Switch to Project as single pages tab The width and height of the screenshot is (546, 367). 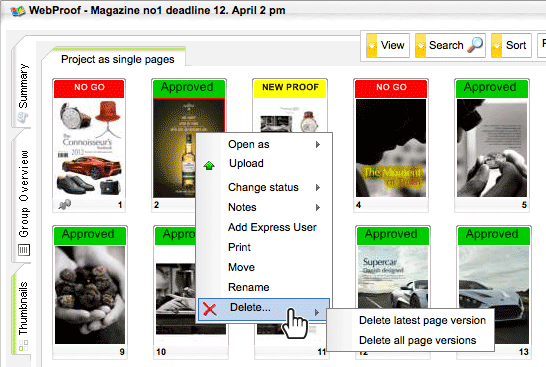(118, 59)
